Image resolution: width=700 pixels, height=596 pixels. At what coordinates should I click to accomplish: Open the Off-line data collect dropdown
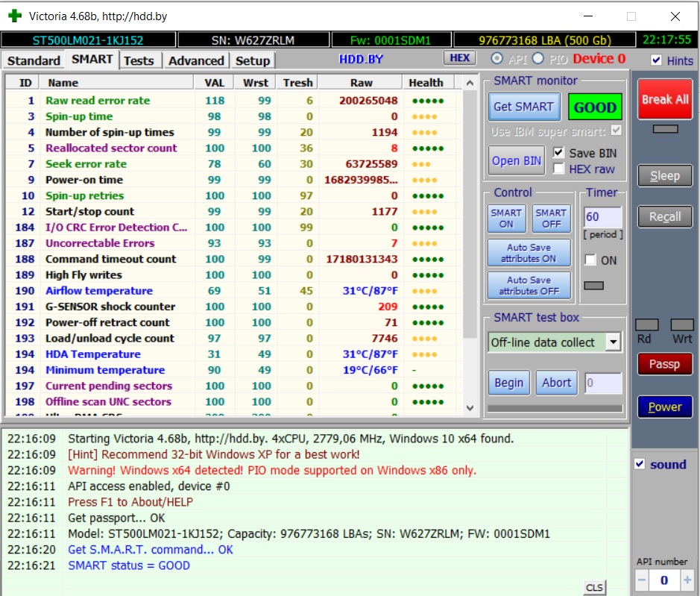click(x=613, y=342)
